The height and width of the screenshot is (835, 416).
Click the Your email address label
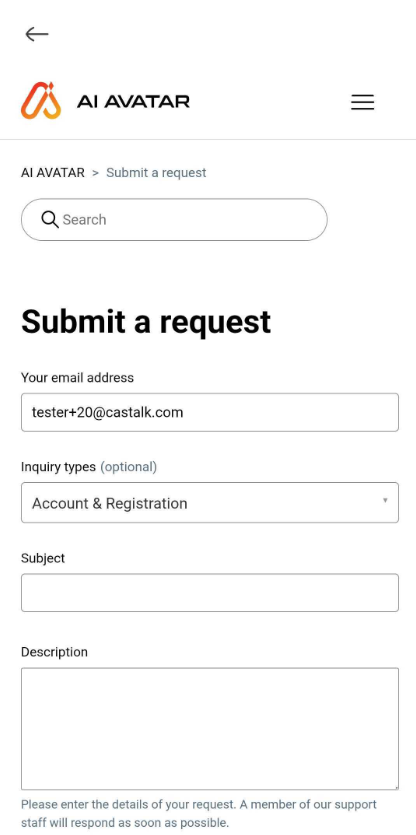tap(77, 378)
